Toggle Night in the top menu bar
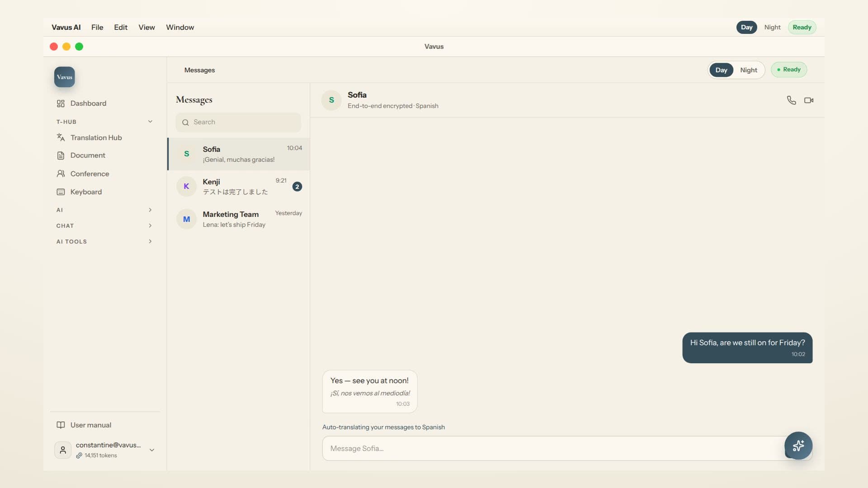868x488 pixels. pyautogui.click(x=772, y=27)
